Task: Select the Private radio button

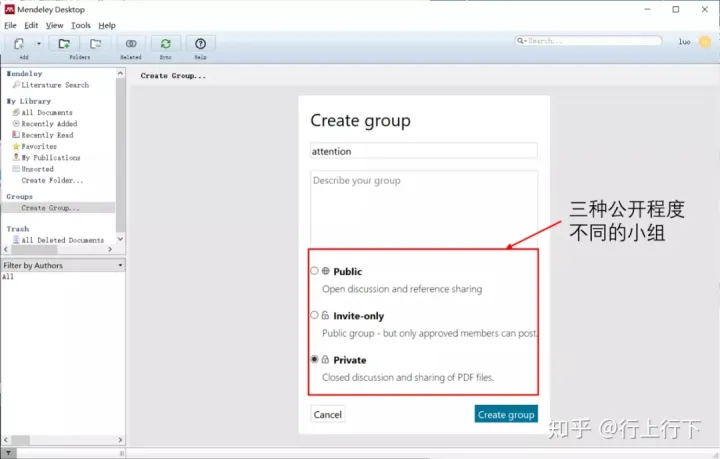Action: coord(315,359)
